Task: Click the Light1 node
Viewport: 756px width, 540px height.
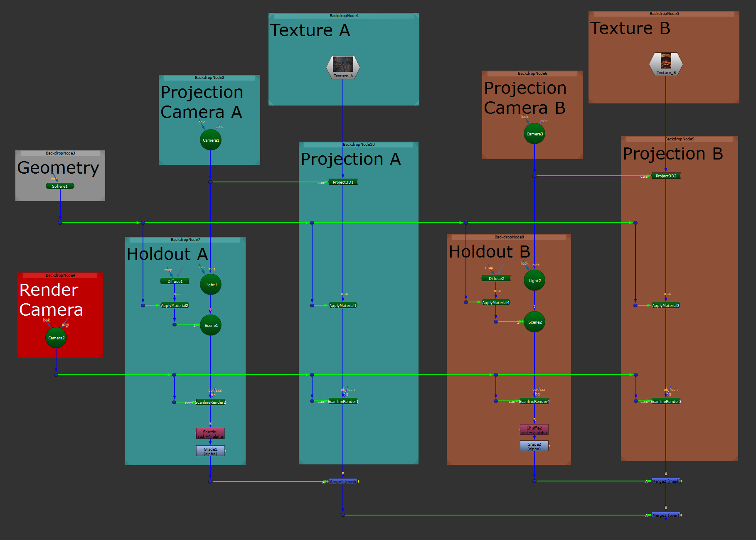Action: (211, 285)
